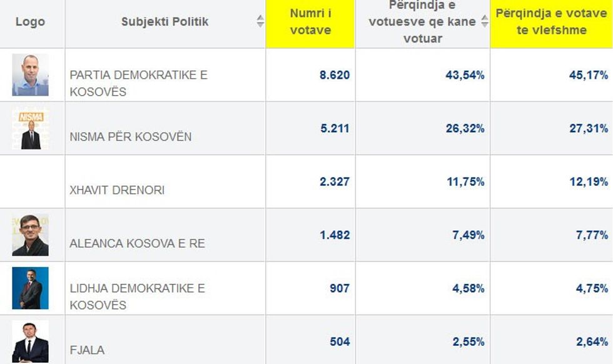Click the Logo column header

coord(30,22)
